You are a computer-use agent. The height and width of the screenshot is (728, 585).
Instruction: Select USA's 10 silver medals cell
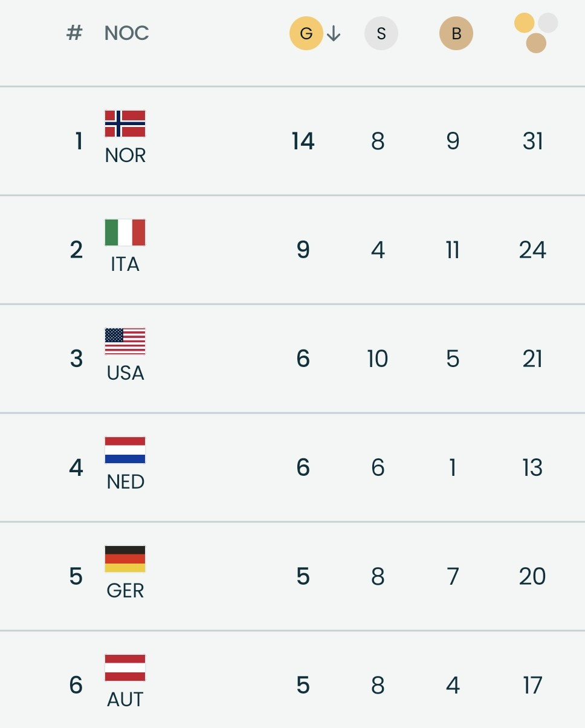point(378,359)
